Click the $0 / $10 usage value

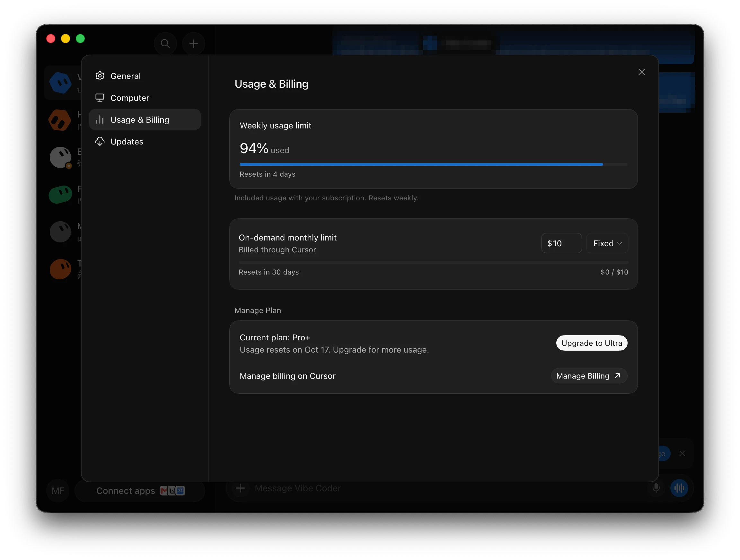pyautogui.click(x=614, y=272)
